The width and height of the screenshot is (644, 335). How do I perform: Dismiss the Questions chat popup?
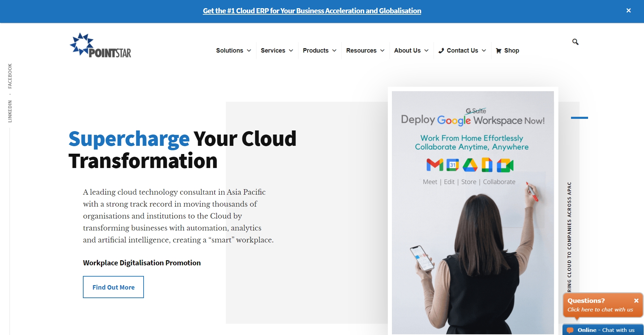(636, 301)
